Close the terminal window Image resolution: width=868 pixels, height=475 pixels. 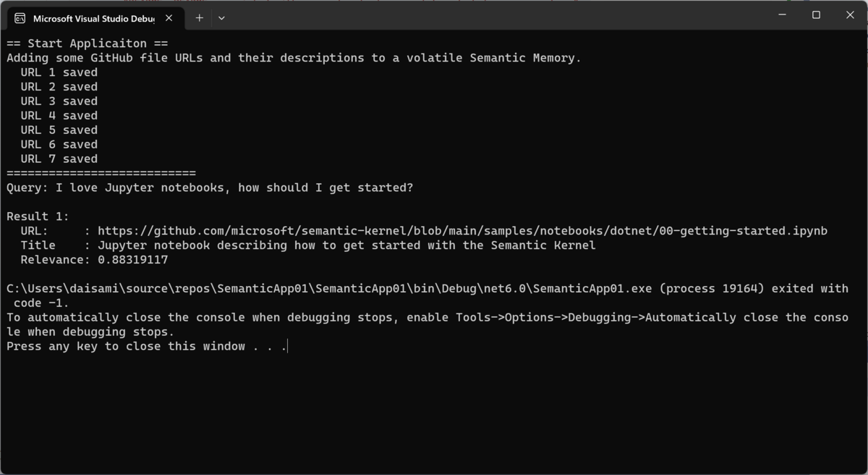pyautogui.click(x=850, y=15)
